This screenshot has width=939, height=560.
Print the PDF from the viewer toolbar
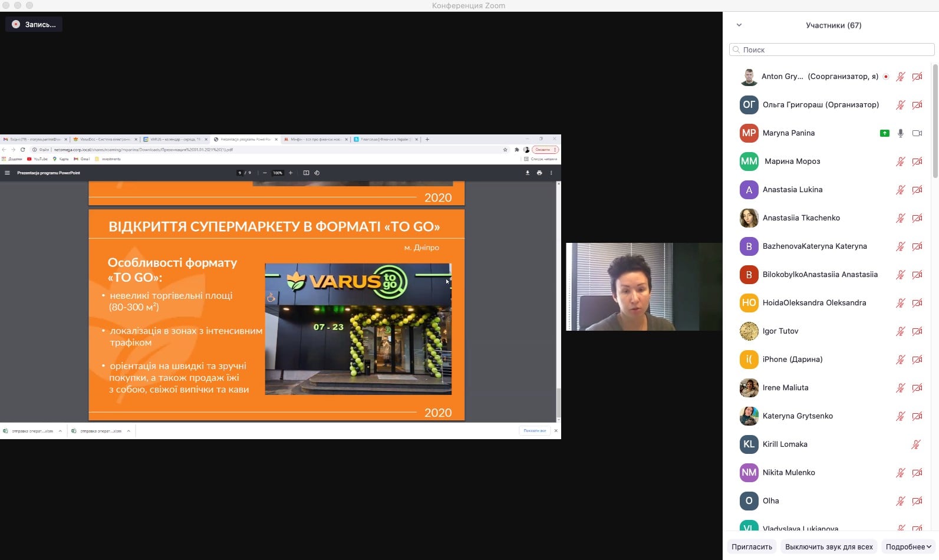click(539, 173)
